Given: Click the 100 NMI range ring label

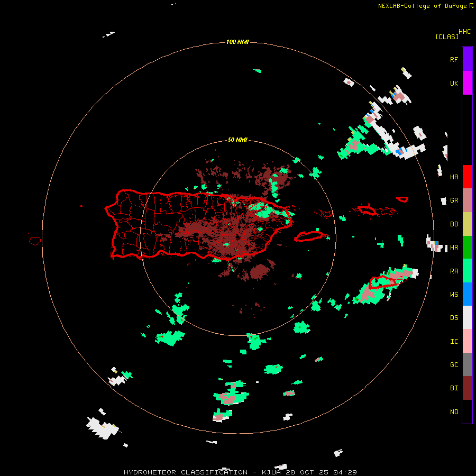Looking at the screenshot, I should point(237,42).
